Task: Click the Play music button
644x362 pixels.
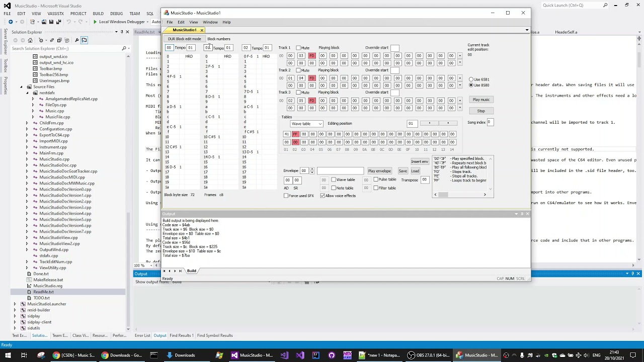Action: click(x=481, y=100)
